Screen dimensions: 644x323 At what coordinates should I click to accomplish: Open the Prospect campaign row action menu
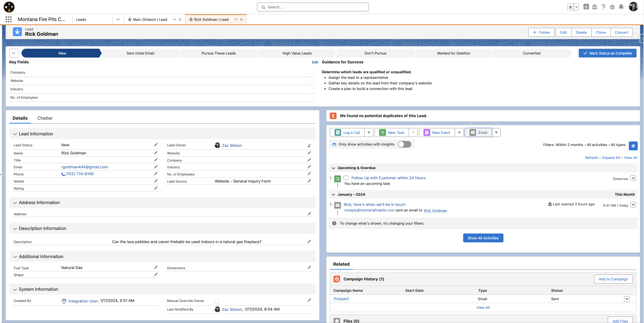tap(627, 299)
